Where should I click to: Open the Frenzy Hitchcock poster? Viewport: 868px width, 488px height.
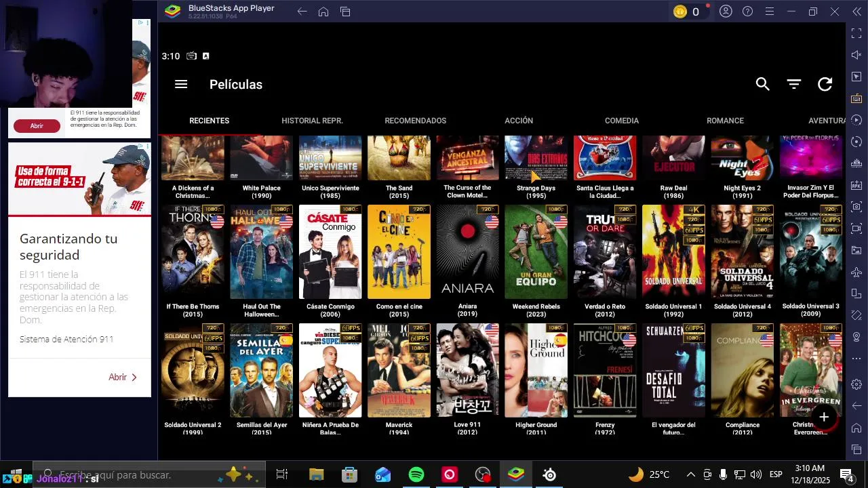[605, 370]
